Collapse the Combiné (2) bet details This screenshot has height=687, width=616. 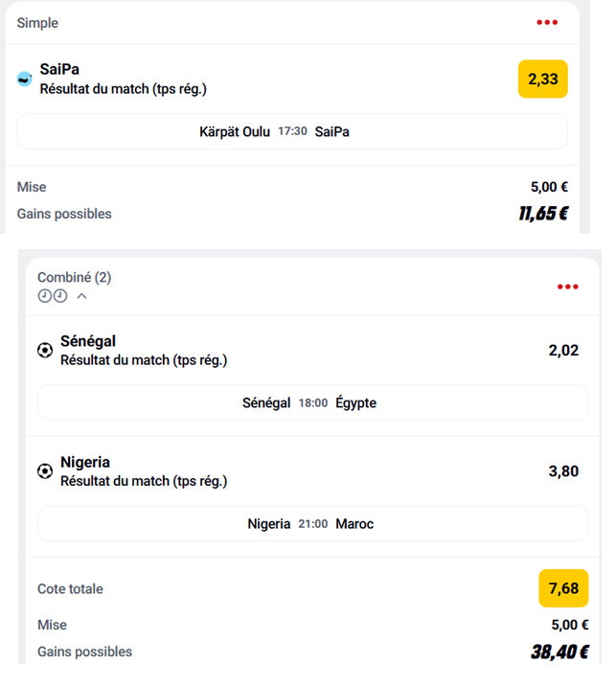pos(81,296)
